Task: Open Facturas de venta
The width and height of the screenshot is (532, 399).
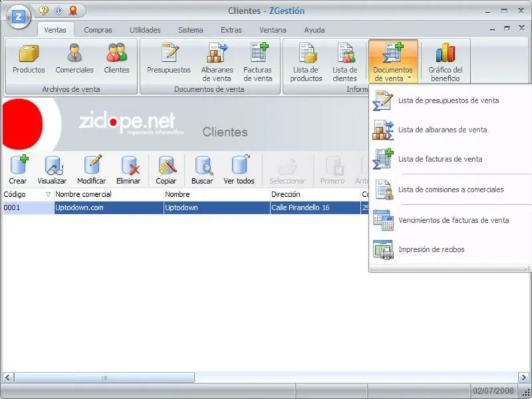Action: pyautogui.click(x=258, y=62)
